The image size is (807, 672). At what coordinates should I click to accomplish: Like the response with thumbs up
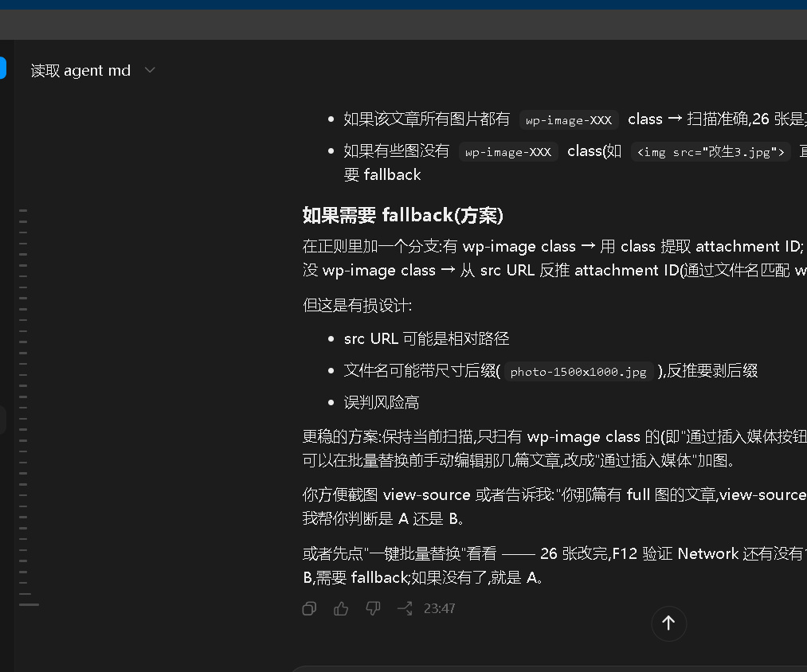click(x=341, y=609)
